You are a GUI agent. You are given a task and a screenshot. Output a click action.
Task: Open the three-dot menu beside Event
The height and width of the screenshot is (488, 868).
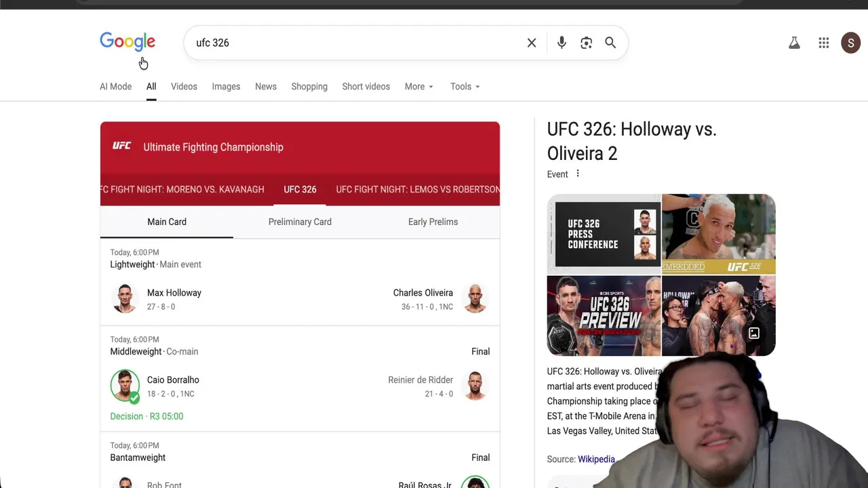click(578, 174)
